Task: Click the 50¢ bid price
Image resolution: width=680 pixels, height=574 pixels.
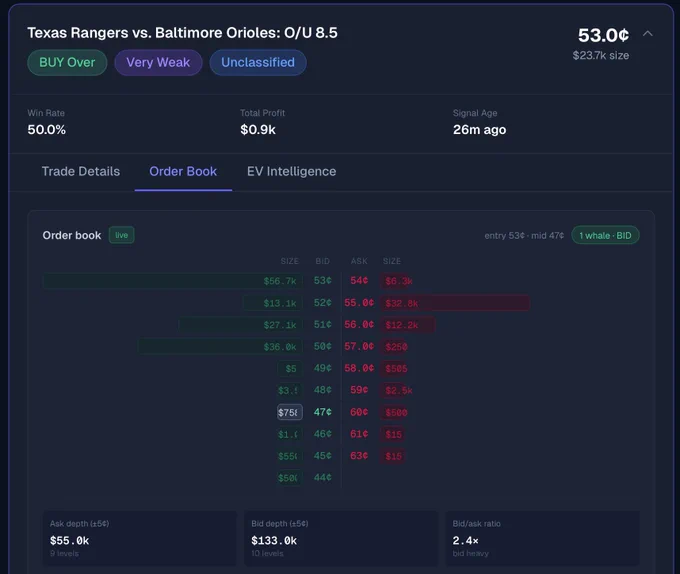Action: 323,346
